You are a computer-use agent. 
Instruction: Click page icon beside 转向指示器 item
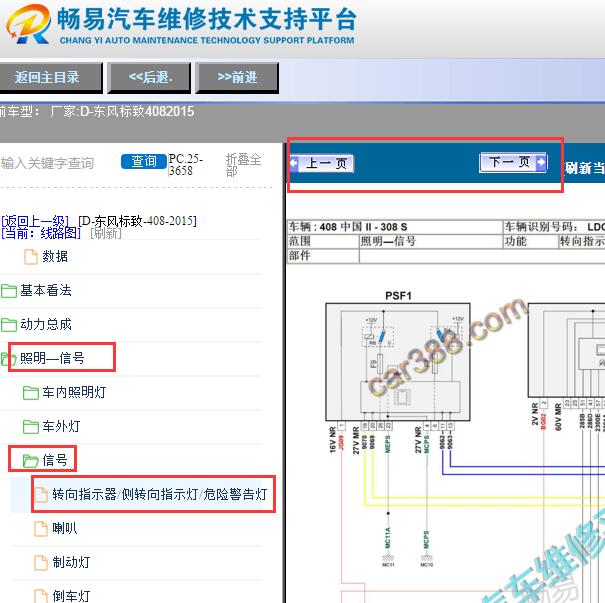pos(41,495)
